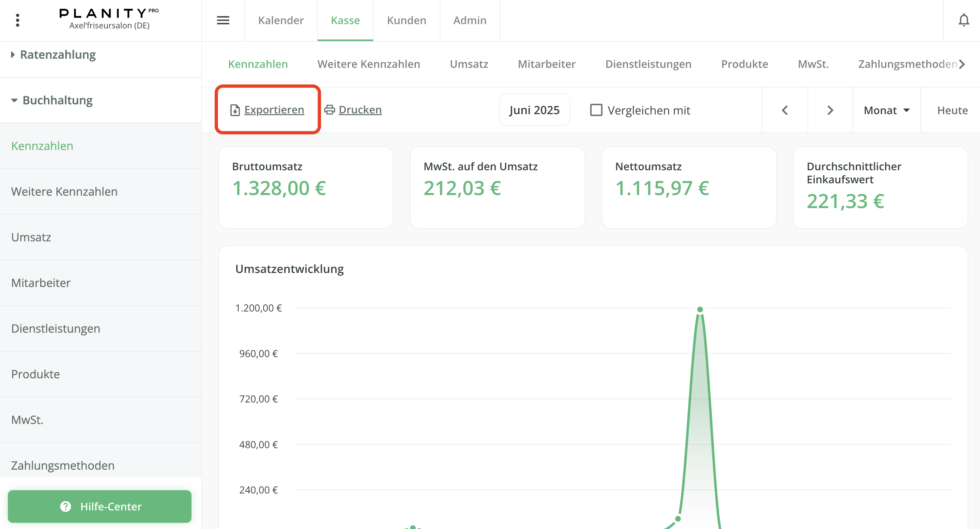The image size is (980, 529).
Task: Switch to the Kunden tab
Action: pyautogui.click(x=406, y=20)
